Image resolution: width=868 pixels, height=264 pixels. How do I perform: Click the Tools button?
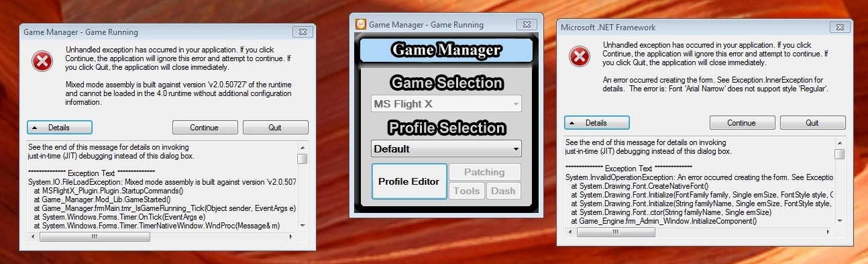(x=467, y=191)
